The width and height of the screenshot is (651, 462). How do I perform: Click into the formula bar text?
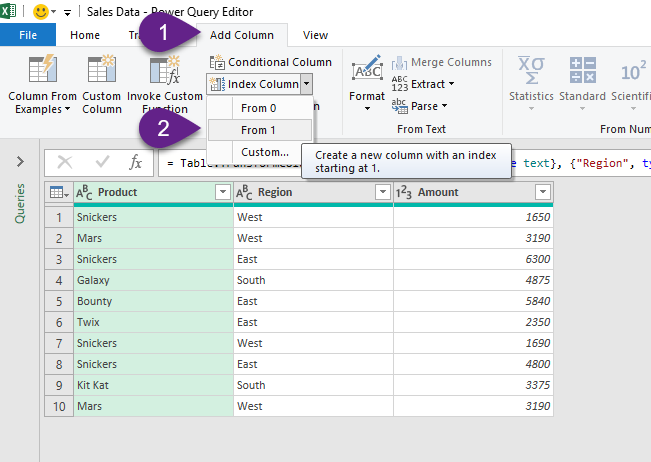(404, 163)
